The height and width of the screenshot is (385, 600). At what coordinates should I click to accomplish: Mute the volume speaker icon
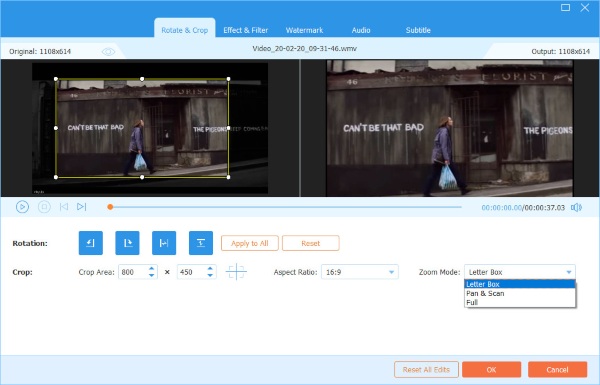(576, 207)
